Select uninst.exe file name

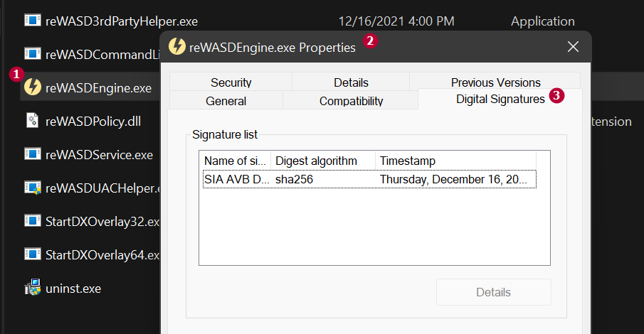(73, 289)
